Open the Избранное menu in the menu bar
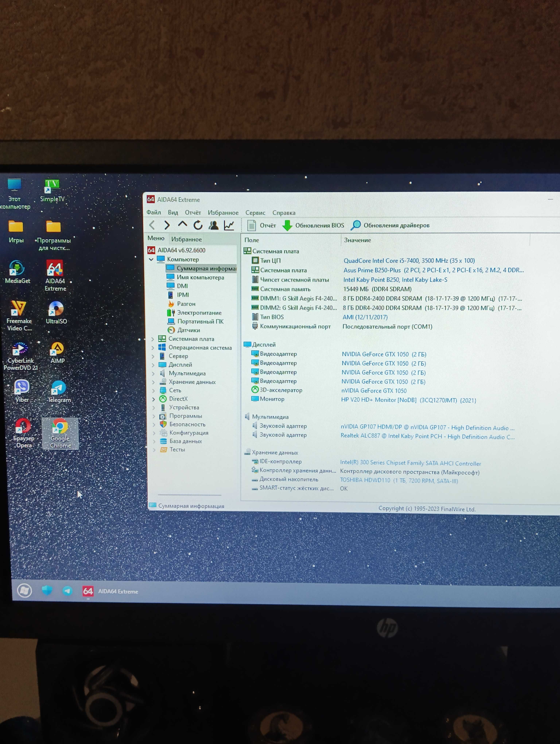The image size is (560, 744). point(223,213)
